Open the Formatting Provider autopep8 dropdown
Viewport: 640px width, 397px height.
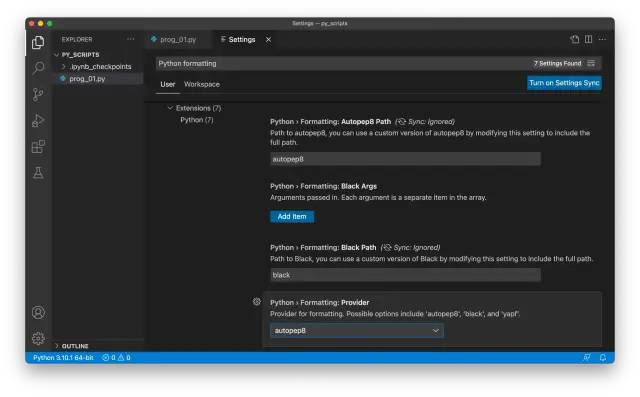click(x=356, y=330)
